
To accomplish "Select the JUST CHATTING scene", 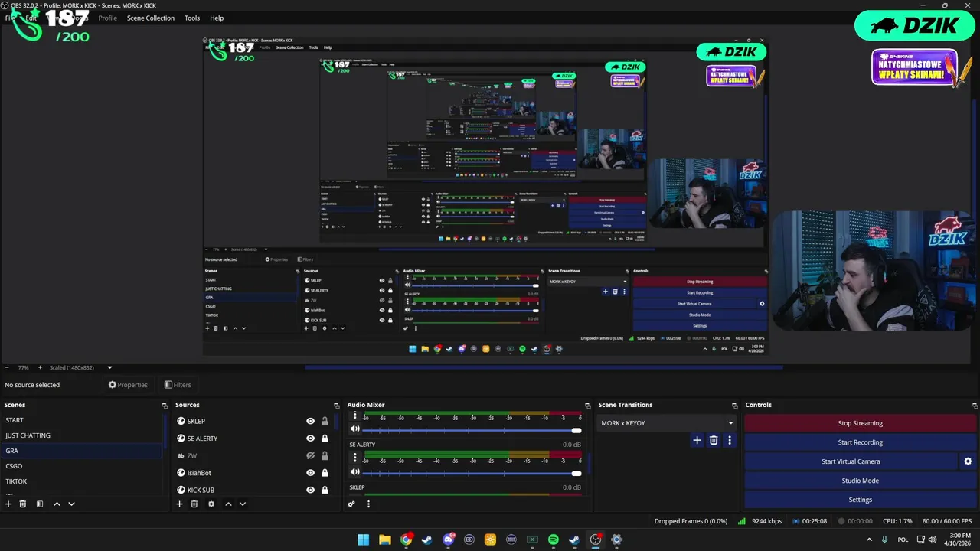I will [x=82, y=435].
